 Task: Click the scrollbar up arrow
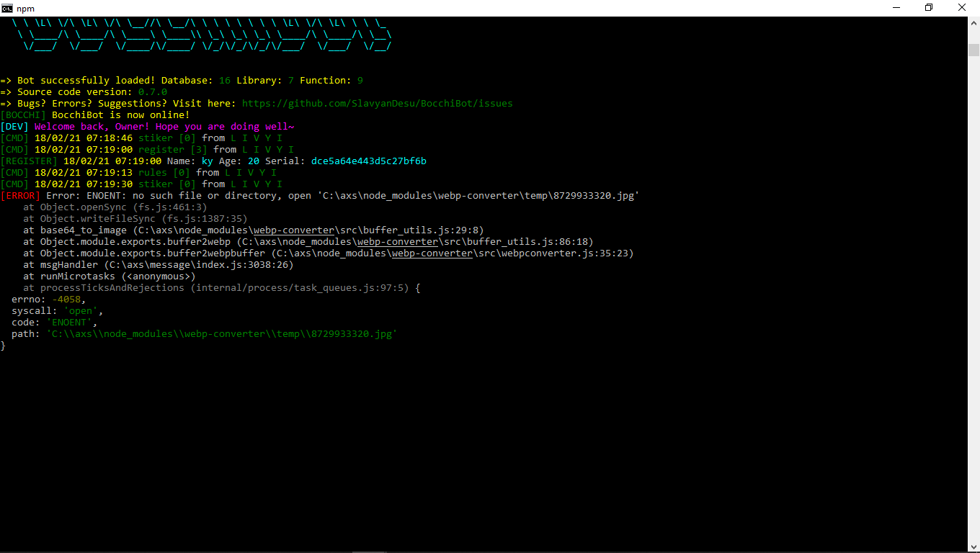(x=974, y=23)
